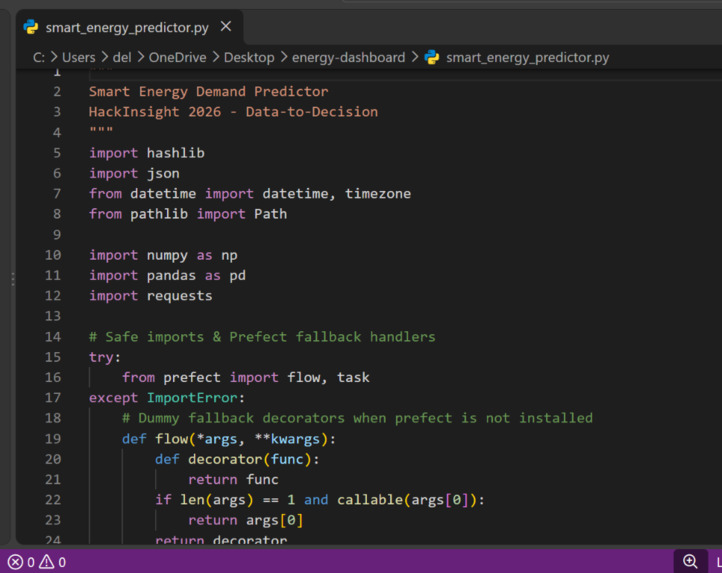Viewport: 722px width, 573px height.
Task: Click line number 15 in the gutter
Action: [53, 357]
